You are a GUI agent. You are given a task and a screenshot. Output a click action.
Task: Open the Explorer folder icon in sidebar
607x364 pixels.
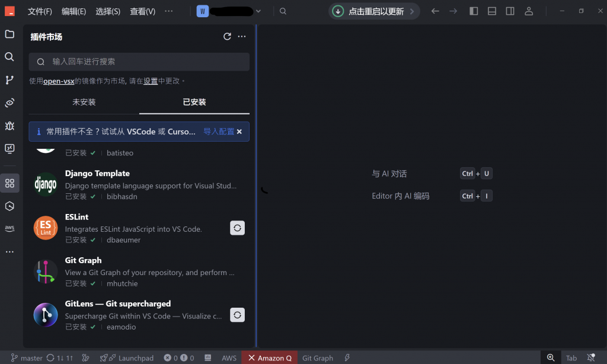(x=9, y=34)
